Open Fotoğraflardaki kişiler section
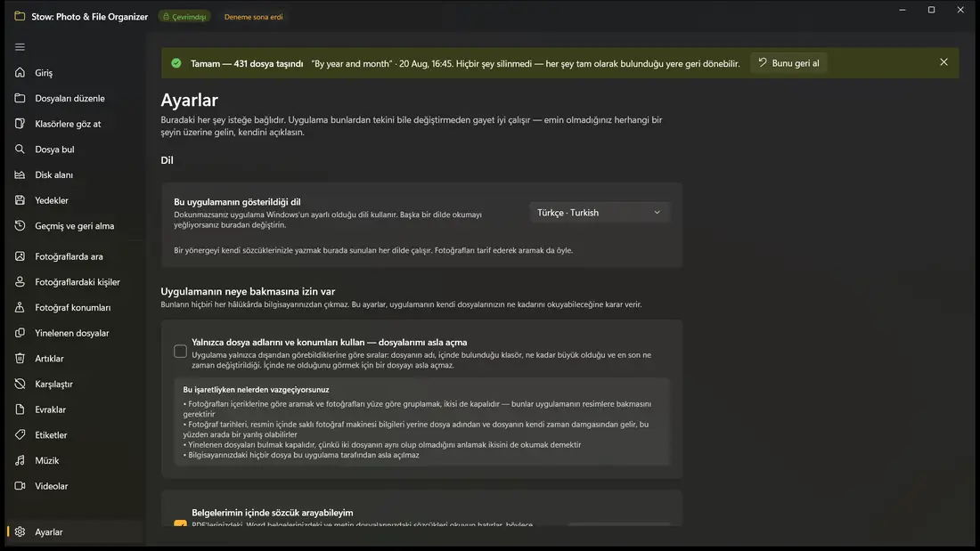Viewport: 980px width, 551px height. tap(75, 282)
